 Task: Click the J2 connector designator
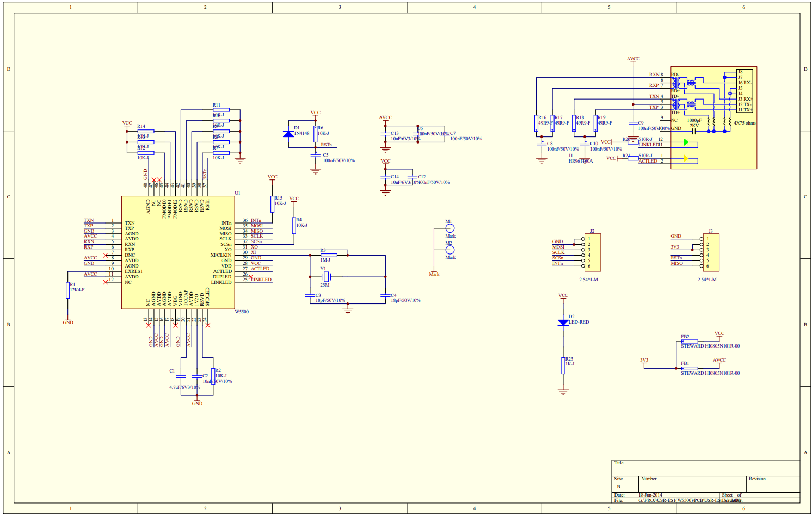click(x=592, y=231)
